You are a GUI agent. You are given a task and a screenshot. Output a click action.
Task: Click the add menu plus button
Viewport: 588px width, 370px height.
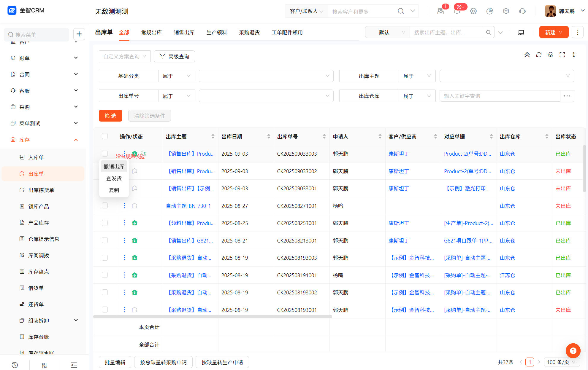pos(79,34)
